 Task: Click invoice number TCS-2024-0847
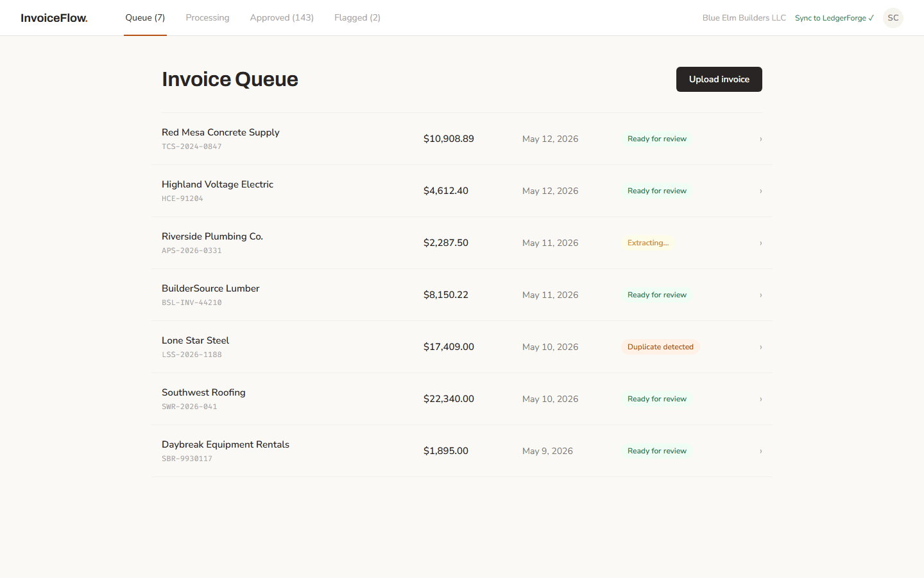click(192, 146)
